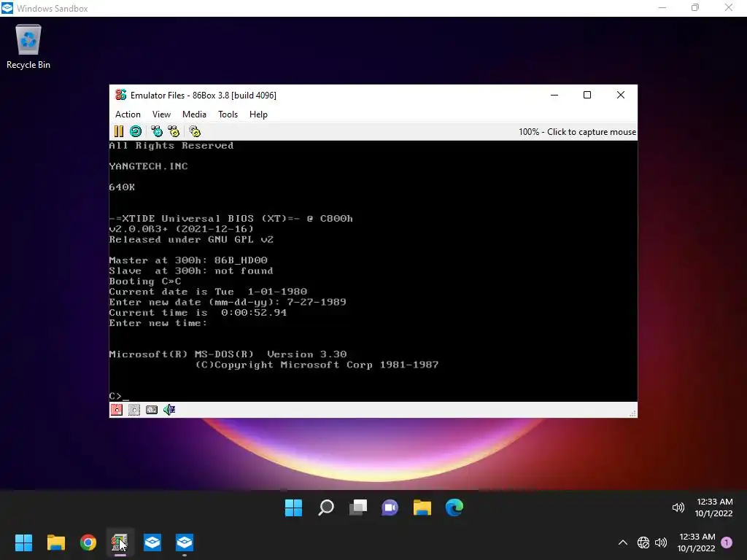This screenshot has width=747, height=560.
Task: Click the 'Master at 300h: 86B_HD00' line
Action: point(188,260)
